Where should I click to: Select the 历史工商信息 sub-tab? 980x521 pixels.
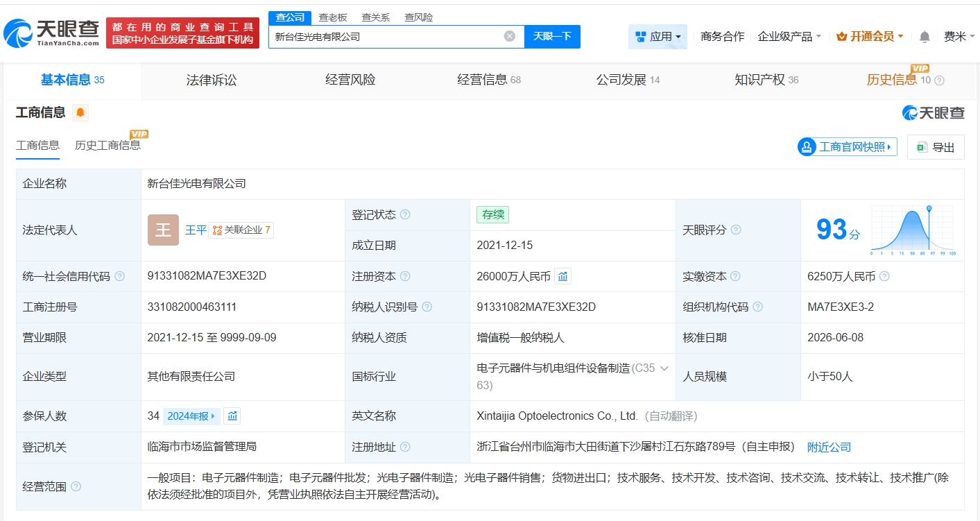(108, 145)
